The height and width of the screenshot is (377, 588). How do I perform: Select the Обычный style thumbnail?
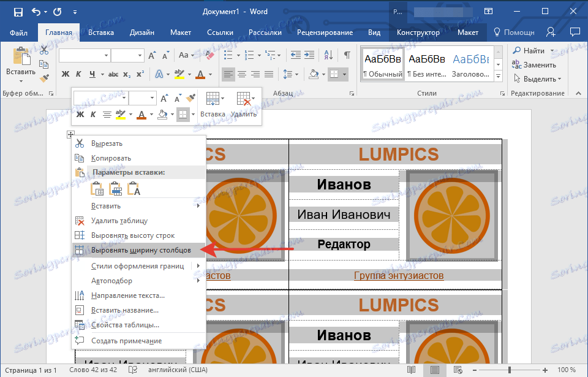(x=383, y=65)
